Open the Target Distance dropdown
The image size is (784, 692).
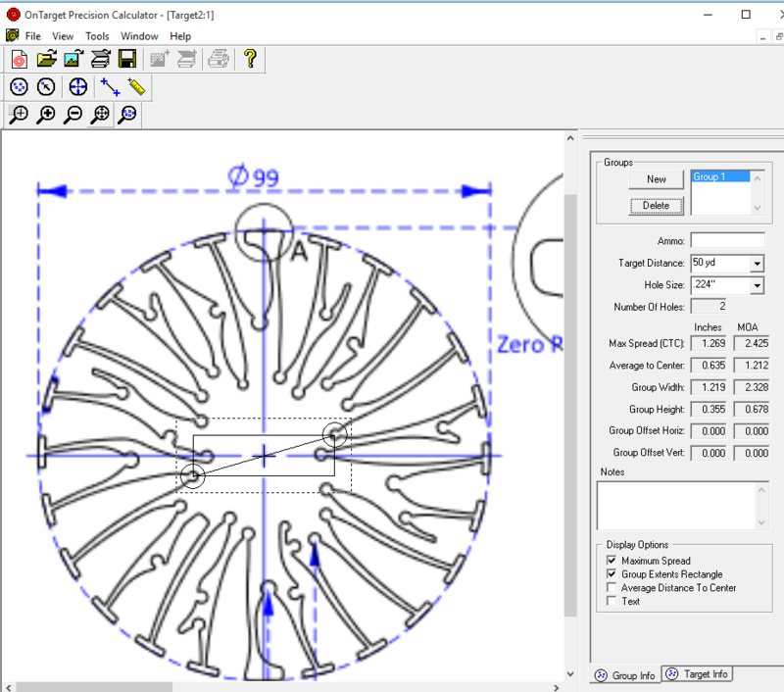pos(757,263)
